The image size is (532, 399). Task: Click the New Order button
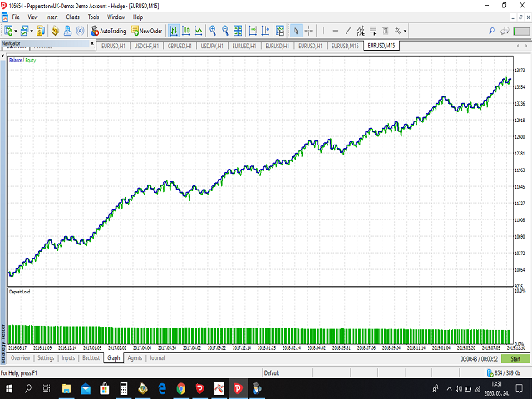[x=146, y=31]
